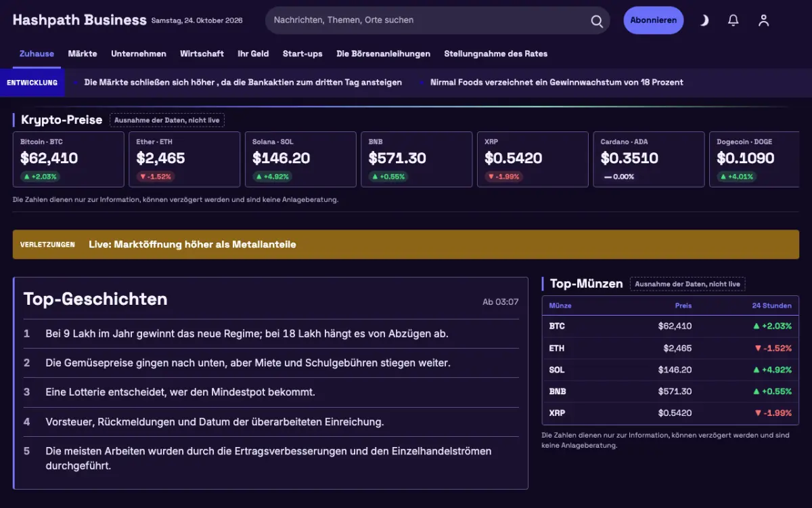Click the XRP card's -1.99% badge
This screenshot has width=812, height=508.
(503, 177)
